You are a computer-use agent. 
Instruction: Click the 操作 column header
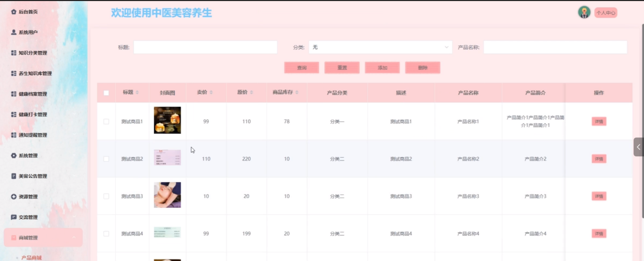[x=599, y=93]
